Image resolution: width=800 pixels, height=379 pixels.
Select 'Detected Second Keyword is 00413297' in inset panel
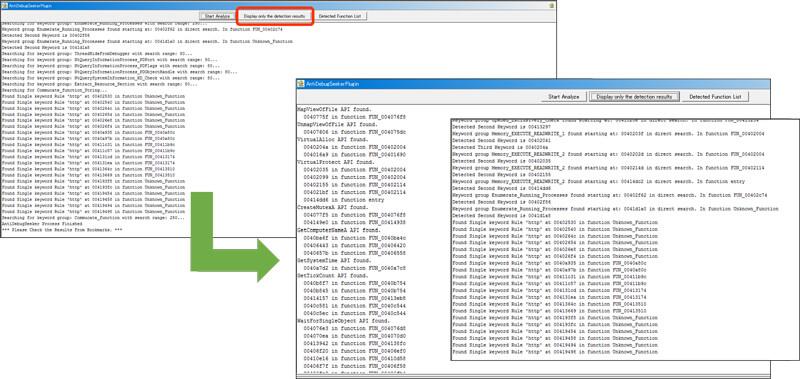click(x=501, y=126)
